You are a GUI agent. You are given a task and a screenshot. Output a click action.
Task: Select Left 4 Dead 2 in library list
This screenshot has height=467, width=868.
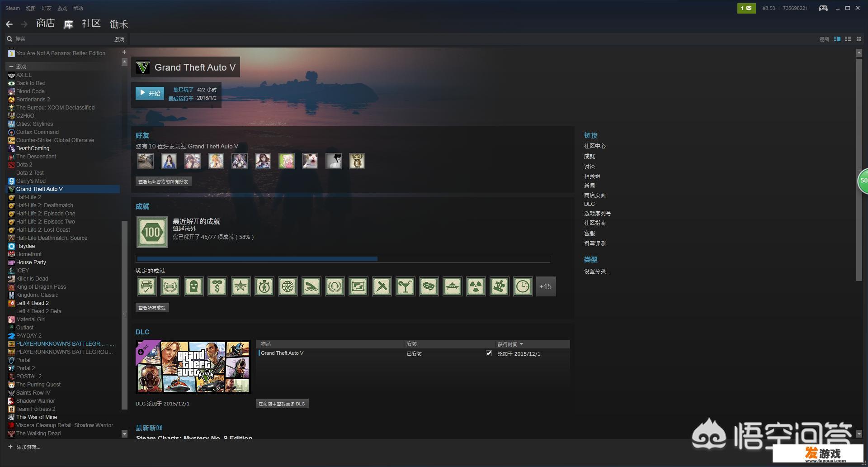coord(33,303)
